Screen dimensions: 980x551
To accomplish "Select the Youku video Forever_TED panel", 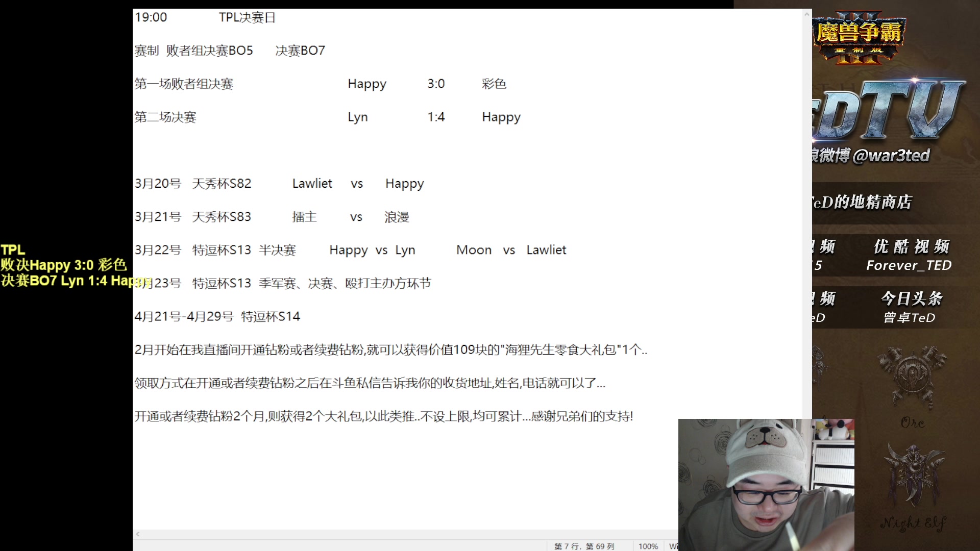I will (x=909, y=255).
